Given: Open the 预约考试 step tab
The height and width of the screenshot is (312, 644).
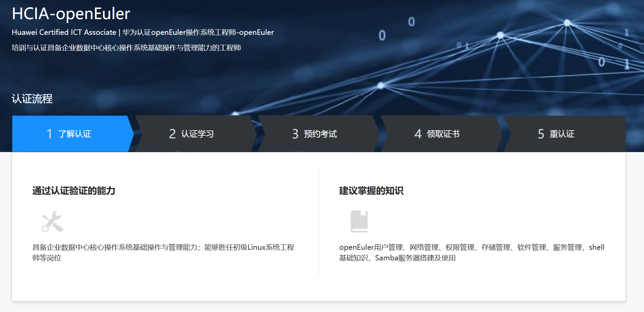Looking at the screenshot, I should (x=318, y=134).
